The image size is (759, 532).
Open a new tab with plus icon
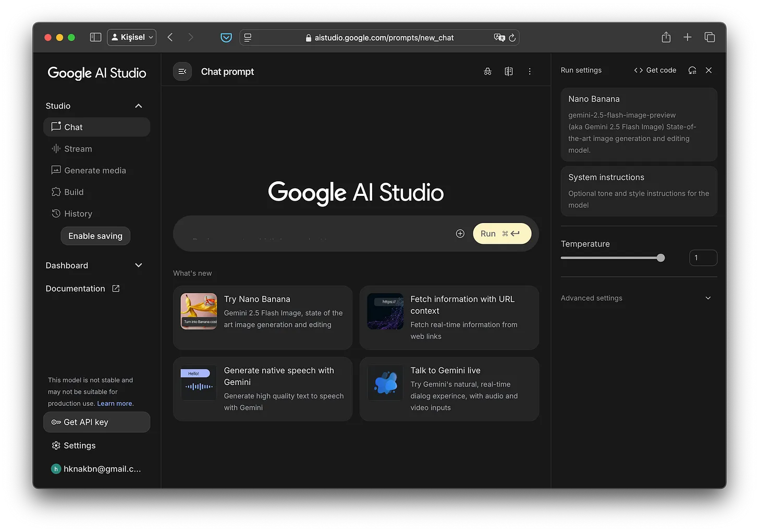tap(688, 37)
